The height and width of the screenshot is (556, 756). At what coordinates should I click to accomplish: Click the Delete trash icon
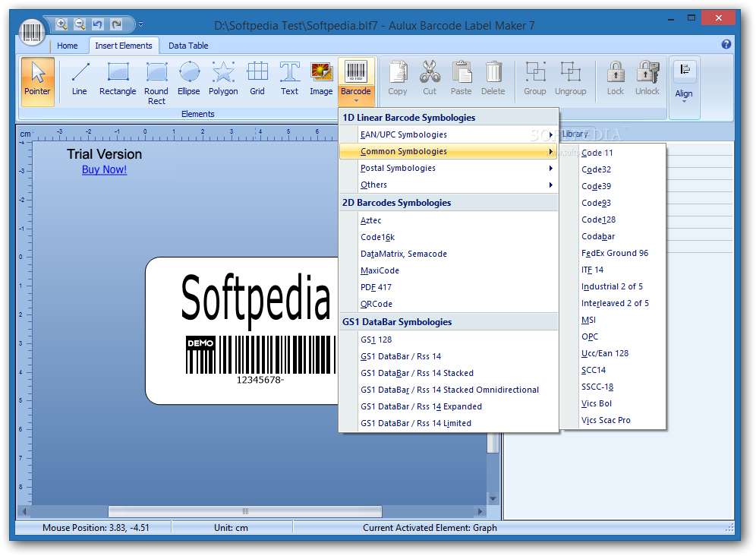[493, 79]
